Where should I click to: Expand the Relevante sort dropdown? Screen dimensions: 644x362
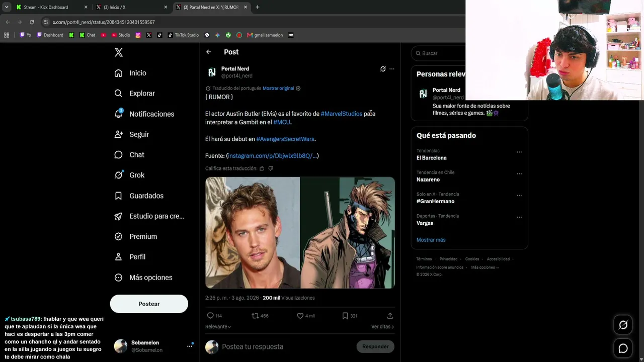tap(218, 327)
